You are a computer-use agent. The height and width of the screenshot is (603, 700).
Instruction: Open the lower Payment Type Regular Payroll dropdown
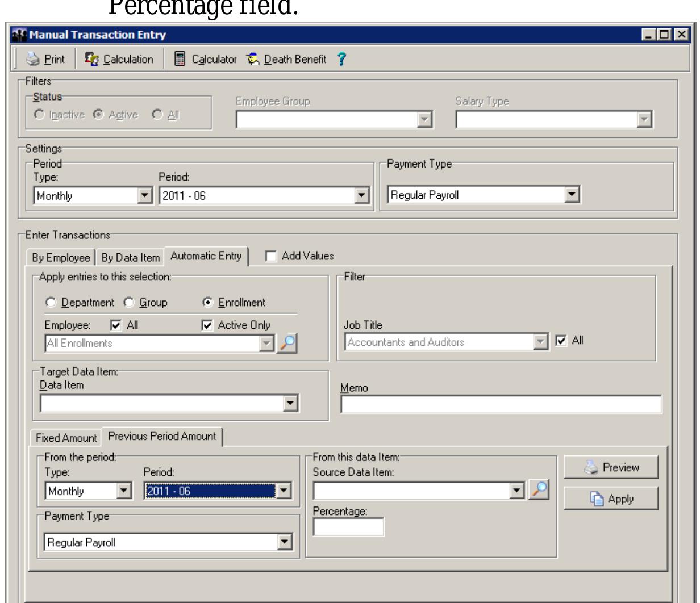pyautogui.click(x=284, y=542)
